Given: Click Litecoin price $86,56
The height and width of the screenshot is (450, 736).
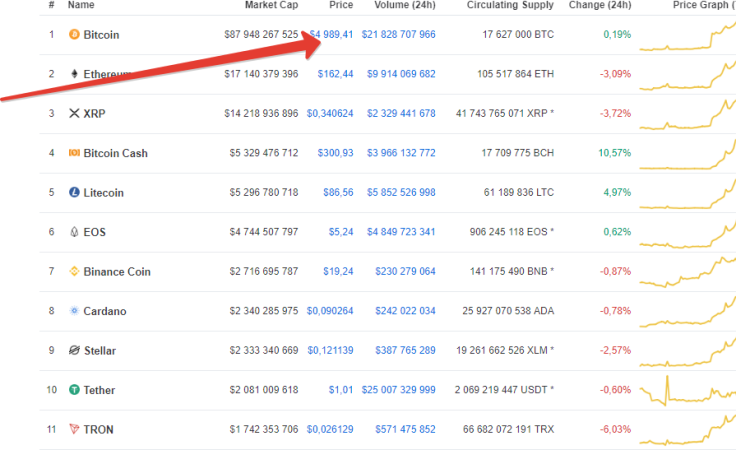Looking at the screenshot, I should pos(338,192).
